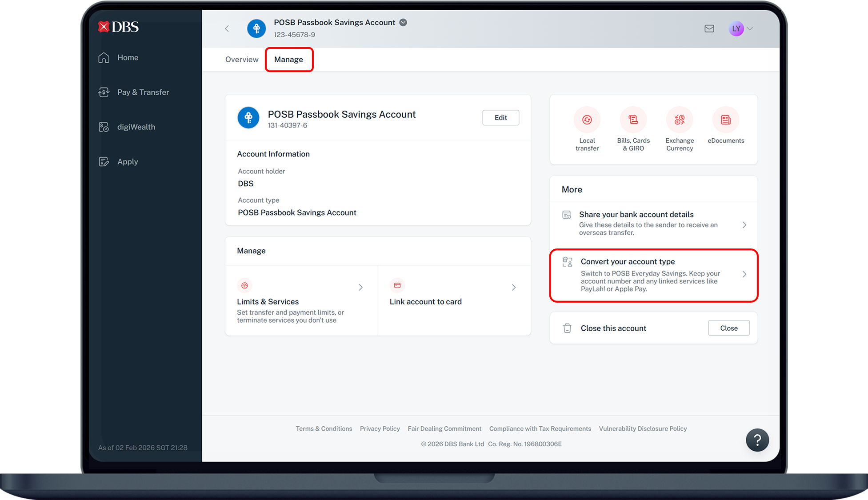
Task: Switch to the Overview tab
Action: click(241, 60)
